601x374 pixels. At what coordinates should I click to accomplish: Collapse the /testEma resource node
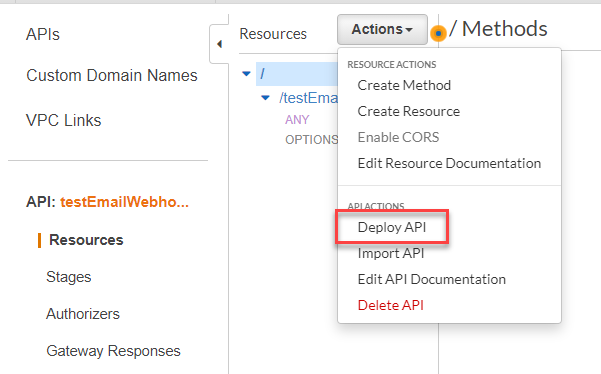point(265,98)
